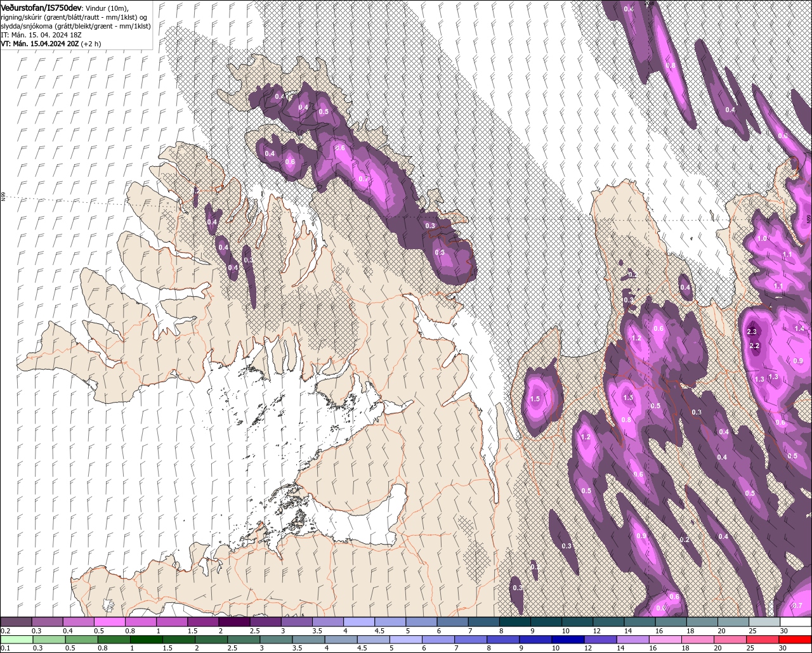
Task: Click the light gray legend swatch labeled 25
Action: (x=764, y=622)
